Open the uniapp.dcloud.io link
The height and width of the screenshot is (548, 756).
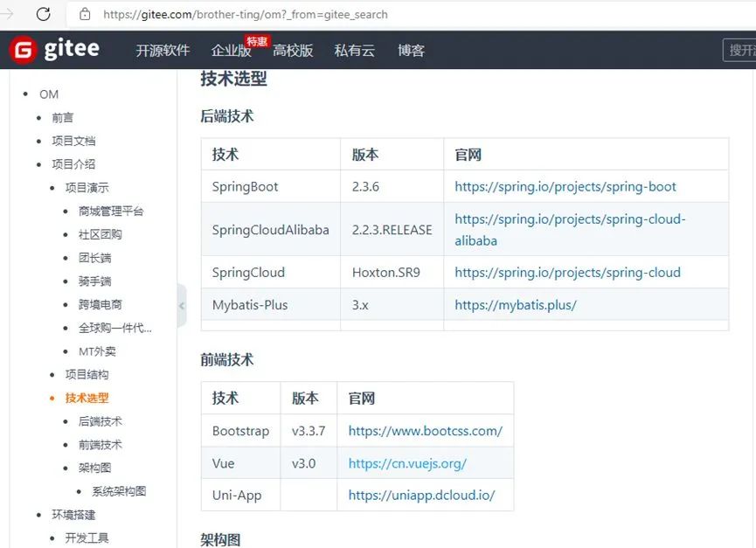pyautogui.click(x=421, y=495)
